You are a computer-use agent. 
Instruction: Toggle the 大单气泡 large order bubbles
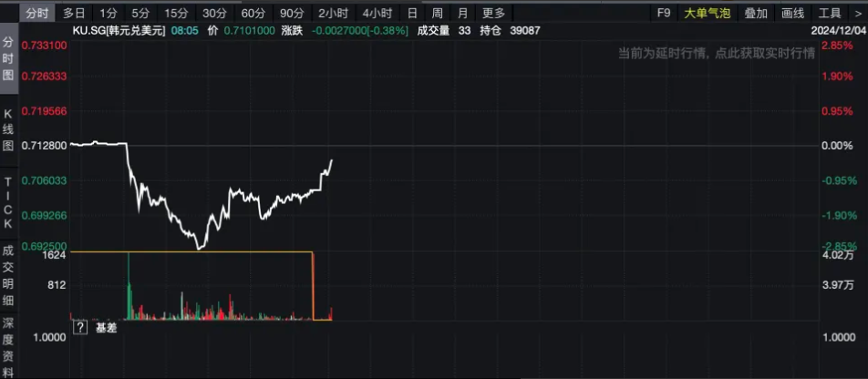(x=708, y=14)
